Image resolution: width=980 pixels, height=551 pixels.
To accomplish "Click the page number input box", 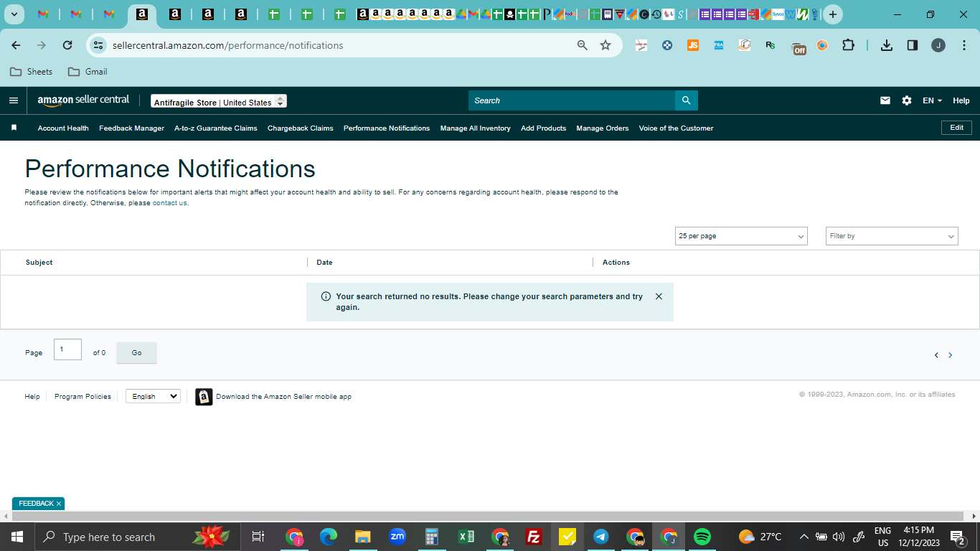I will 68,349.
